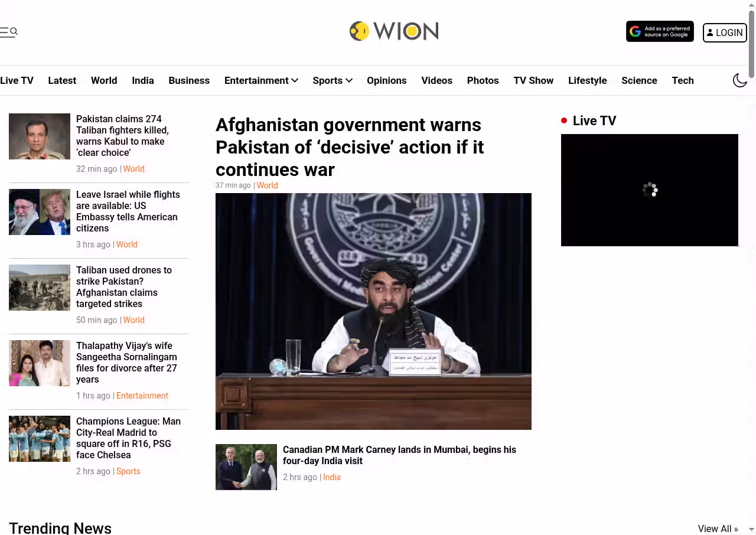The width and height of the screenshot is (756, 535).
Task: Open the Mark Carney Mumbai visit article
Action: point(399,455)
